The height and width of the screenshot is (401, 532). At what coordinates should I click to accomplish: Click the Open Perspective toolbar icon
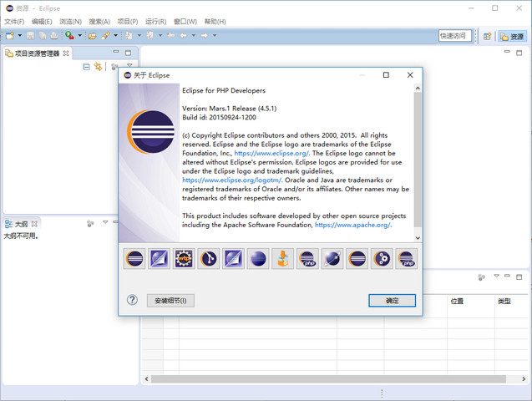point(487,36)
